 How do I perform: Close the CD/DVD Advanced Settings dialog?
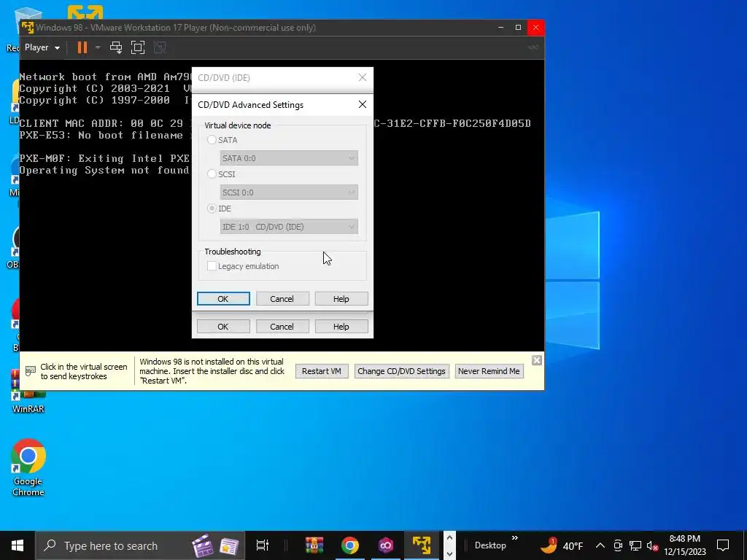point(363,104)
